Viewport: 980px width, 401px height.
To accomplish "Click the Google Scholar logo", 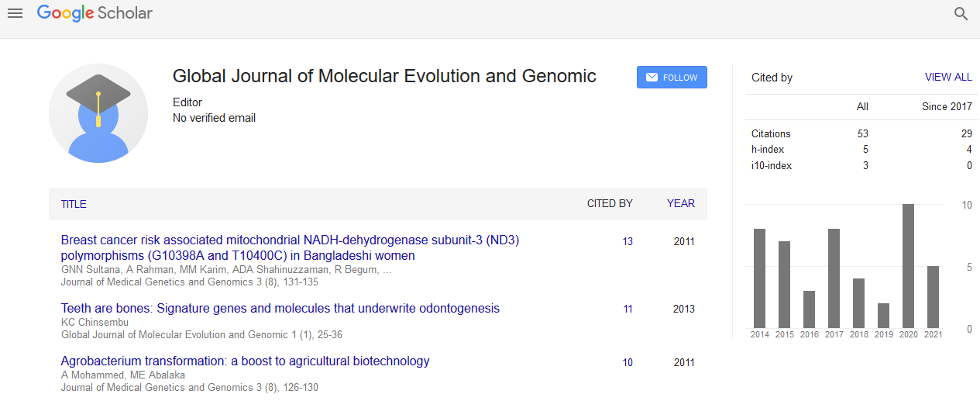I will coord(95,13).
